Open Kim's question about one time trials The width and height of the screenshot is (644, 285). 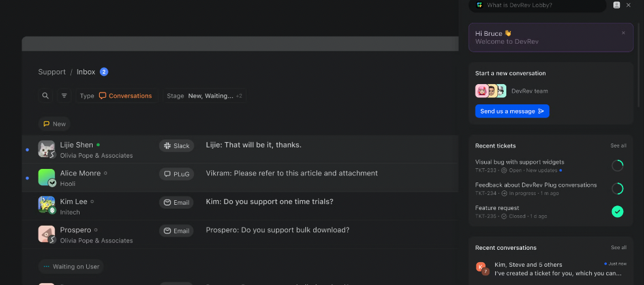(269, 202)
